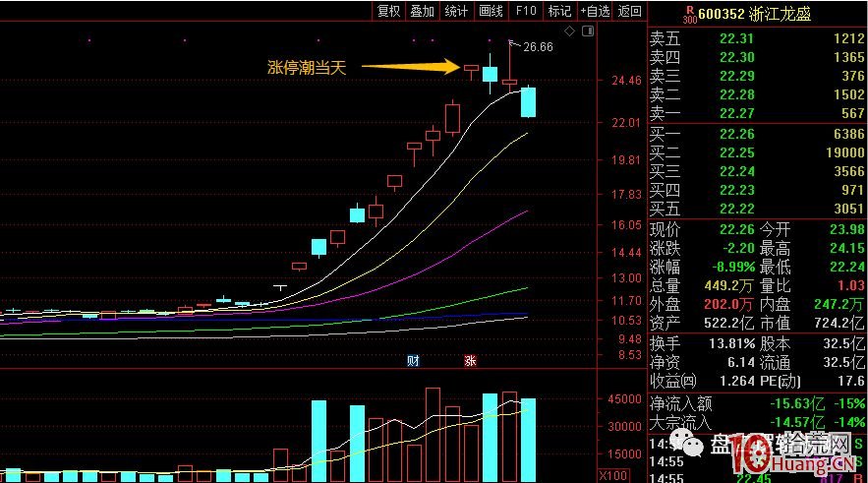Click the diamond icon above chart

pos(569,31)
